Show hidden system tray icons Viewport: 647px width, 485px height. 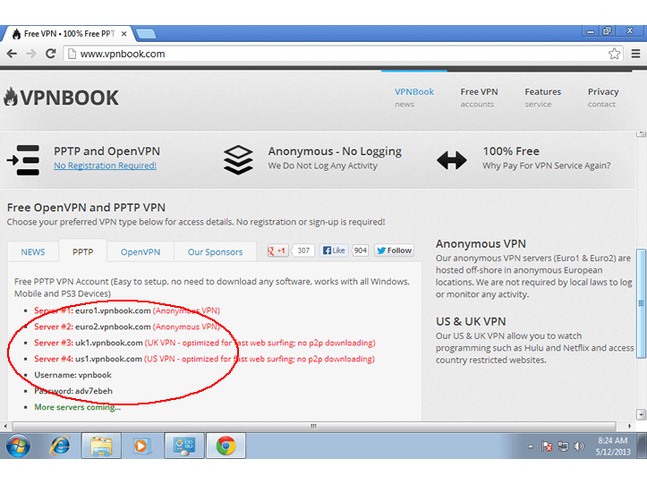point(529,446)
